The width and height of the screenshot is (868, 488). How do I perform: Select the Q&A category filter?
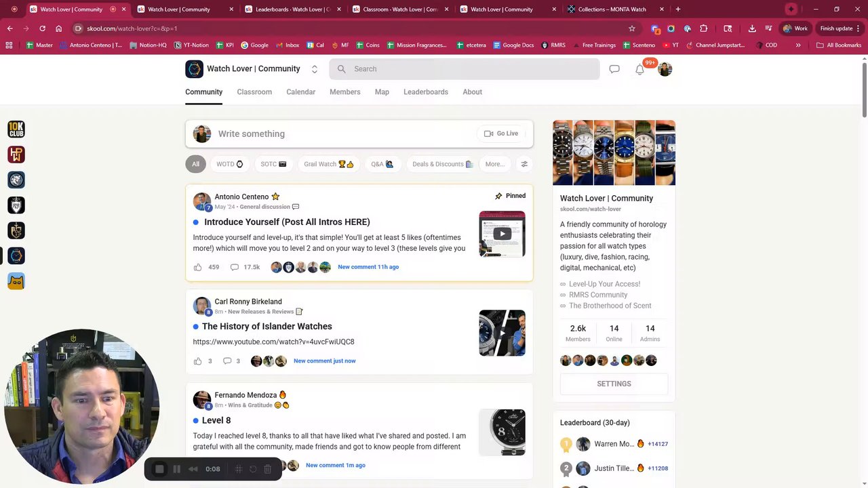[382, 164]
